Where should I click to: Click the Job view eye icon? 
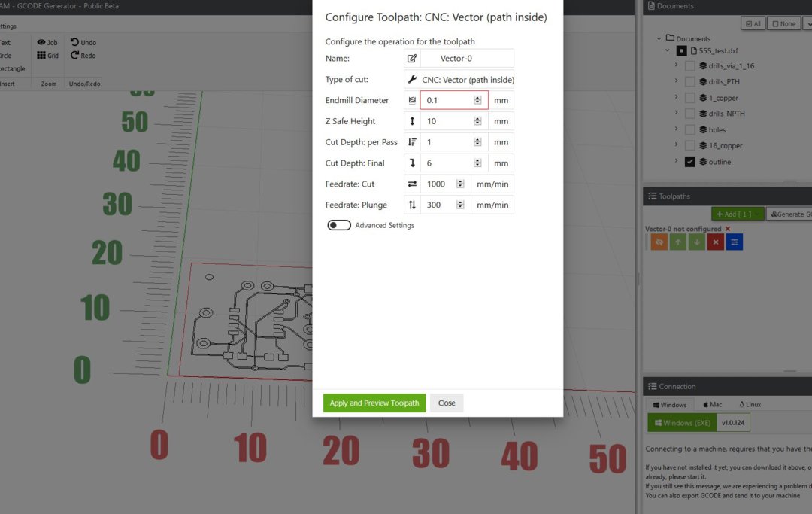41,42
